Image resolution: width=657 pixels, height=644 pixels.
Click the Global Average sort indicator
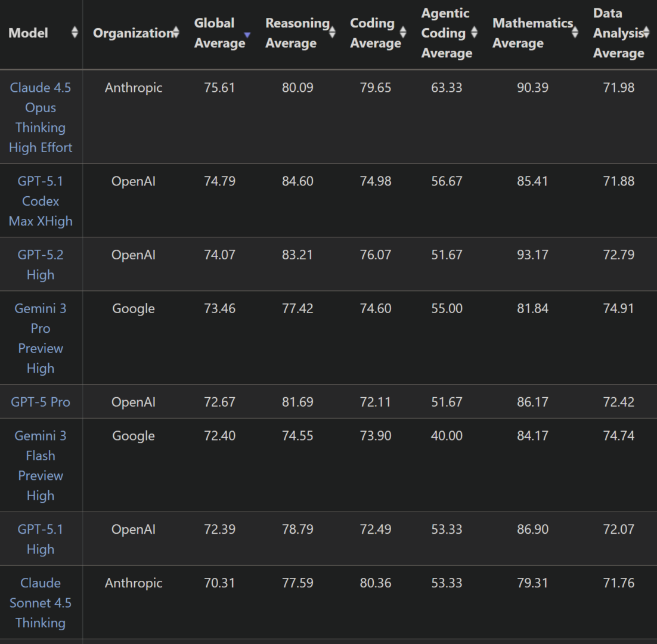point(247,35)
